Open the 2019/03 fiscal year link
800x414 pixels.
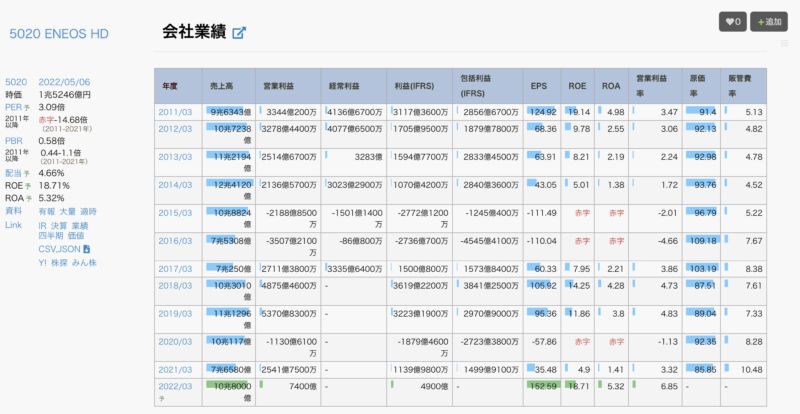pyautogui.click(x=175, y=314)
